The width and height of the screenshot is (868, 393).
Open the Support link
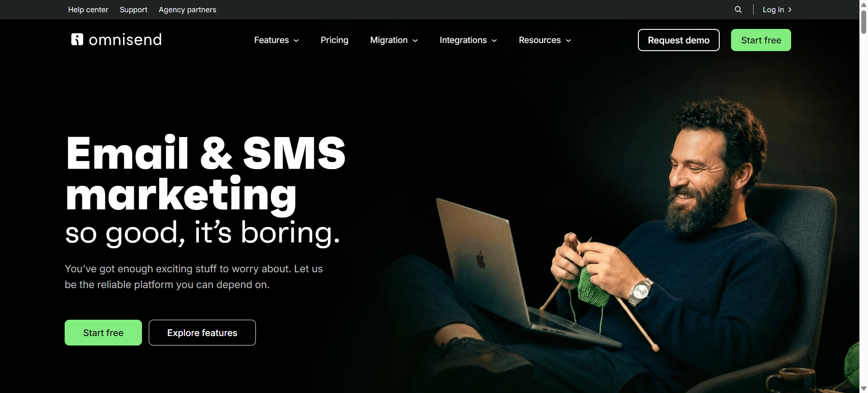[133, 9]
